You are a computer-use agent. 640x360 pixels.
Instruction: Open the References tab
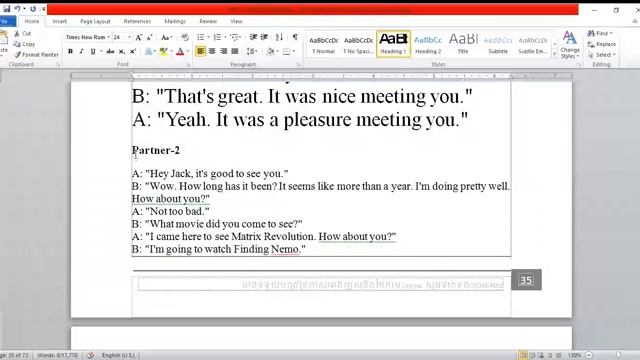(x=137, y=21)
